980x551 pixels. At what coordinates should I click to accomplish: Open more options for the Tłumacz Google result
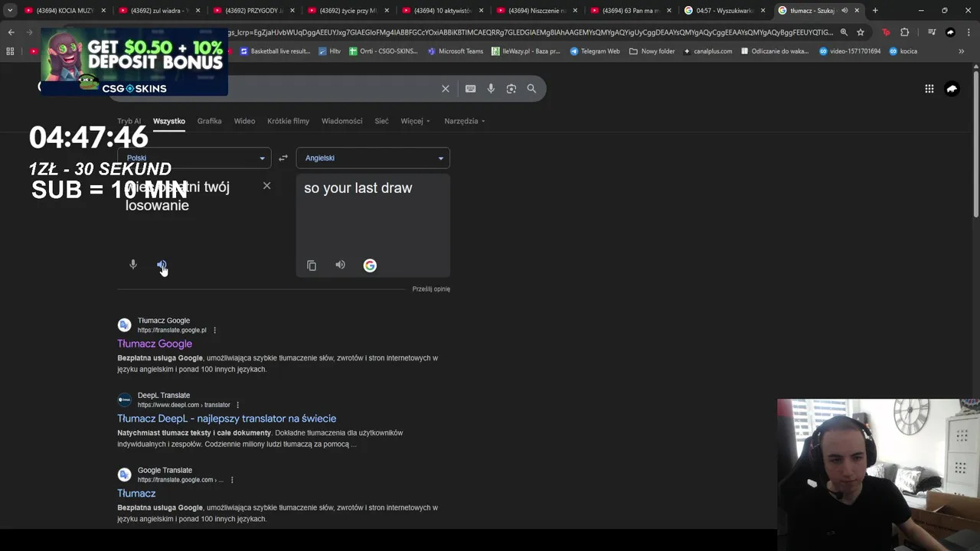pyautogui.click(x=214, y=330)
